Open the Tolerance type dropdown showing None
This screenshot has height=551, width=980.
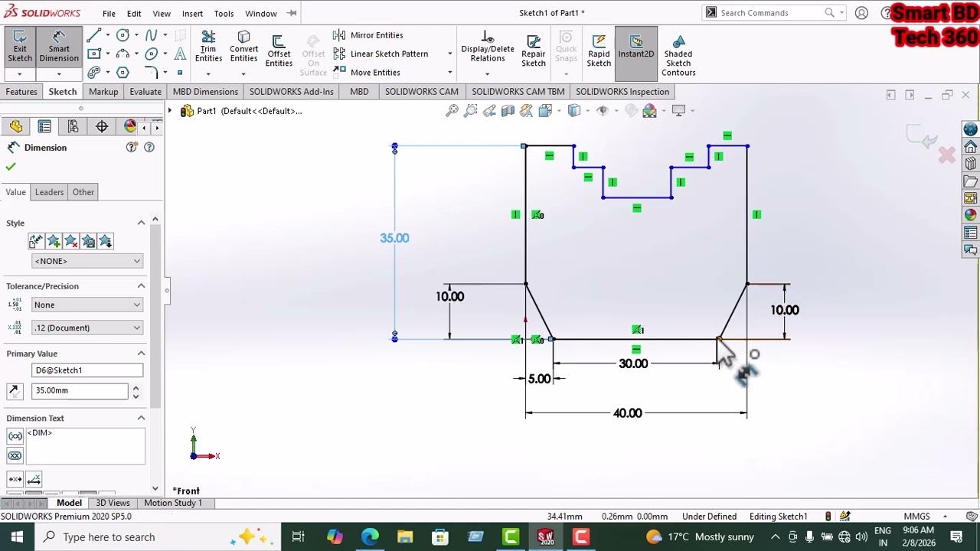coord(87,305)
